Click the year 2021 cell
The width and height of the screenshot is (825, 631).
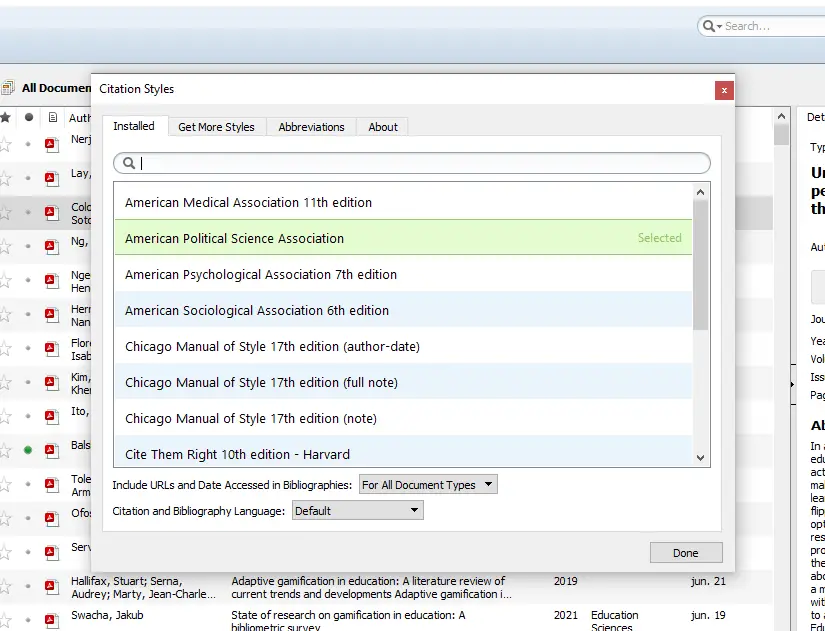click(566, 615)
